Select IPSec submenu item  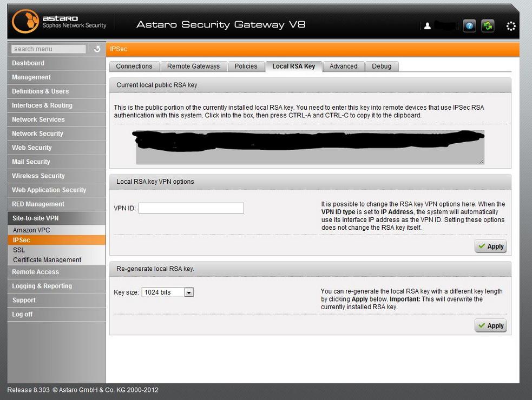[56, 240]
